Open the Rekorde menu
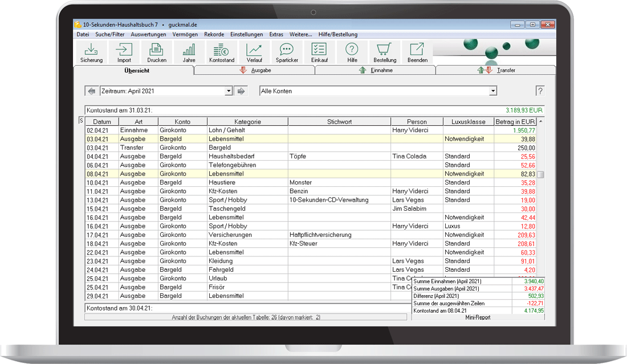627x364 pixels. click(214, 34)
